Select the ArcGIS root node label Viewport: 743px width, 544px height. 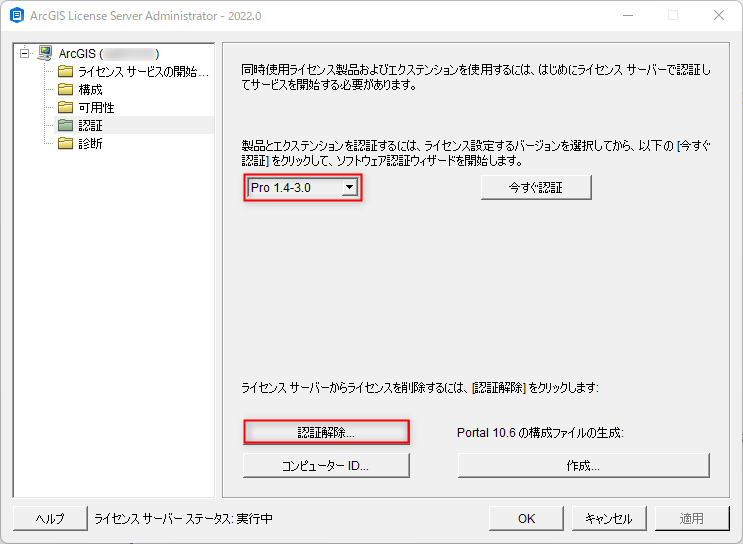109,54
